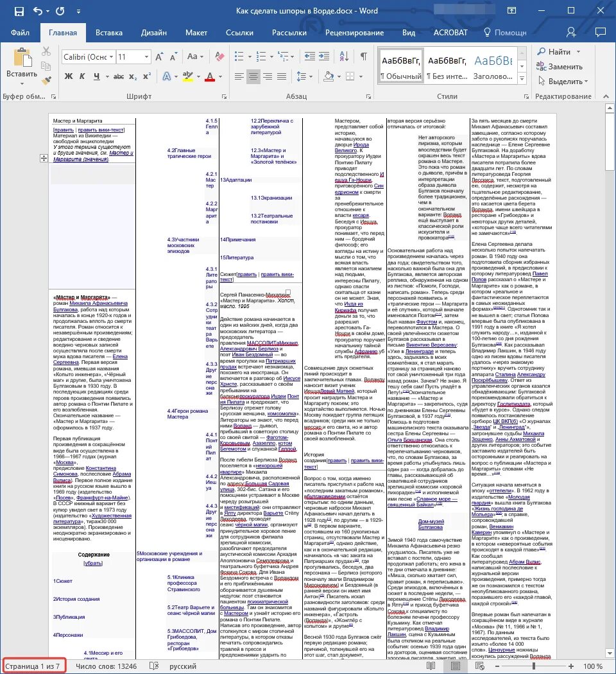The height and width of the screenshot is (674, 616).
Task: Open line spacing options icon
Action: point(302,76)
